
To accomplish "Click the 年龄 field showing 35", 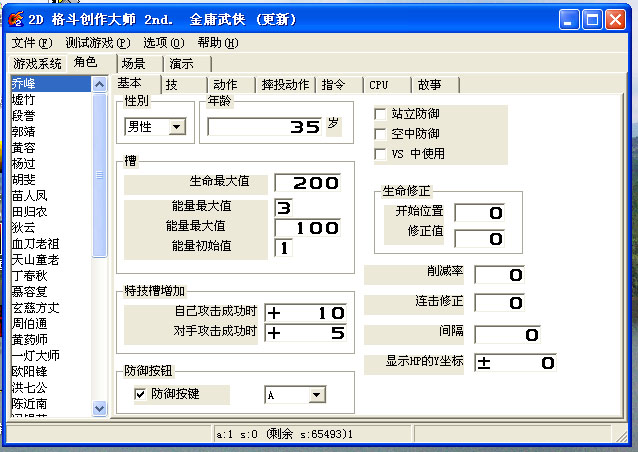I will [265, 127].
